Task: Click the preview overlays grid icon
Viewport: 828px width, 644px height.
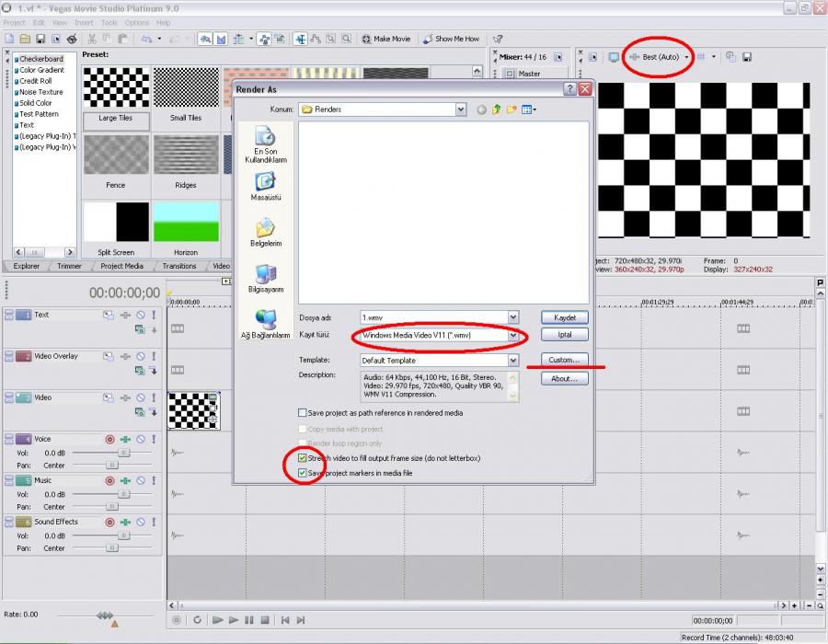Action: [x=701, y=56]
